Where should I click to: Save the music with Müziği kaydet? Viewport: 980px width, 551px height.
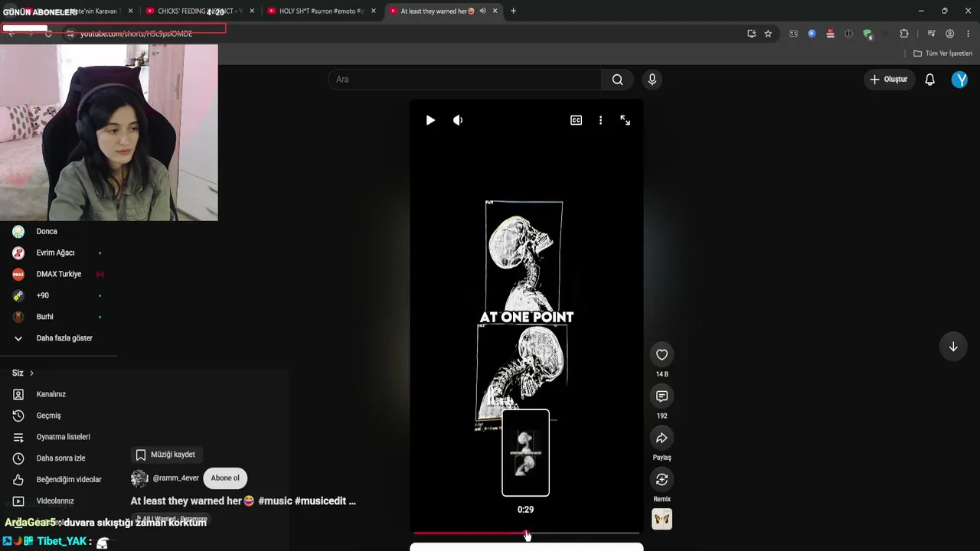[x=165, y=455]
